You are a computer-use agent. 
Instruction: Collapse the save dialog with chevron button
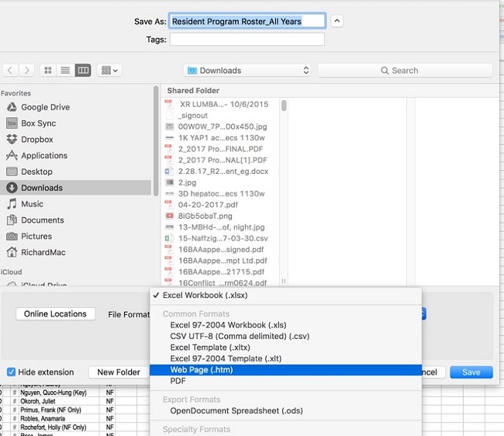click(x=337, y=21)
